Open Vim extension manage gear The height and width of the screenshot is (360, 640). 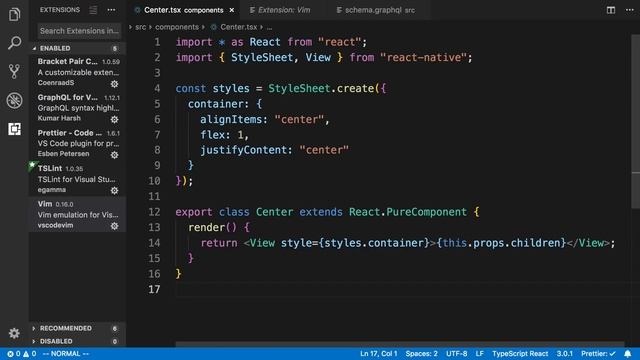point(115,226)
